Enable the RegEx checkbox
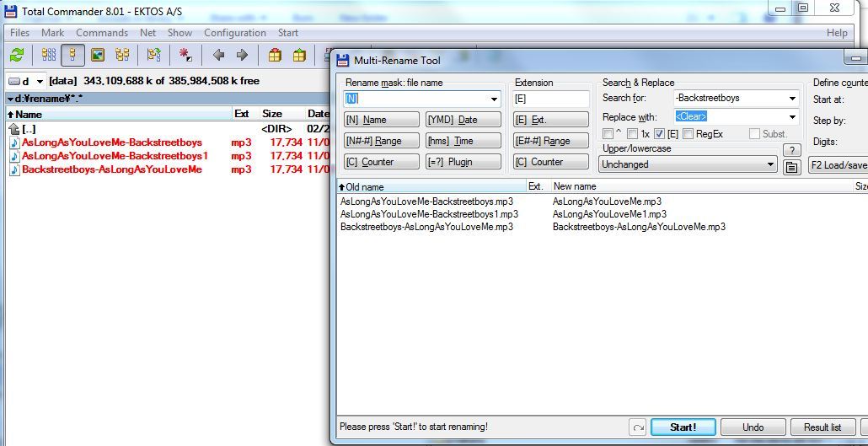Screen dimensions: 868x446 click(688, 134)
